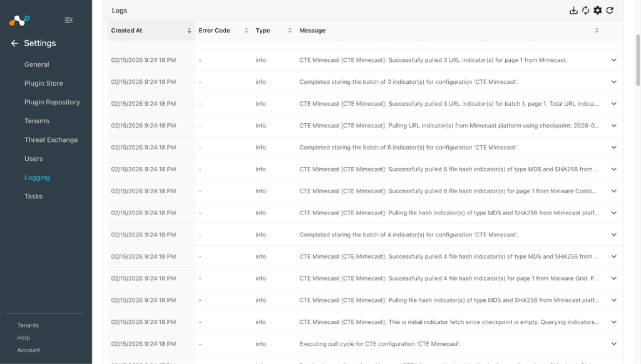Select Logging in sidebar
The image size is (641, 364).
point(37,177)
